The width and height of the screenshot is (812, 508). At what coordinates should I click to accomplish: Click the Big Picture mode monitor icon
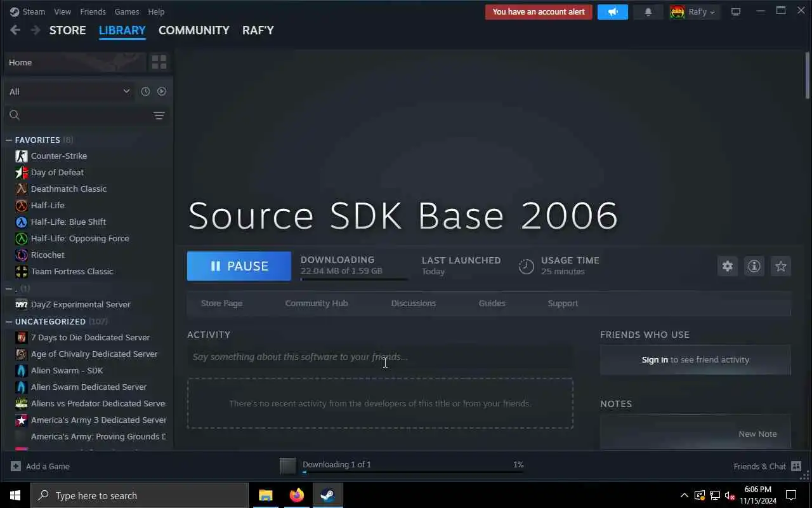pos(736,12)
